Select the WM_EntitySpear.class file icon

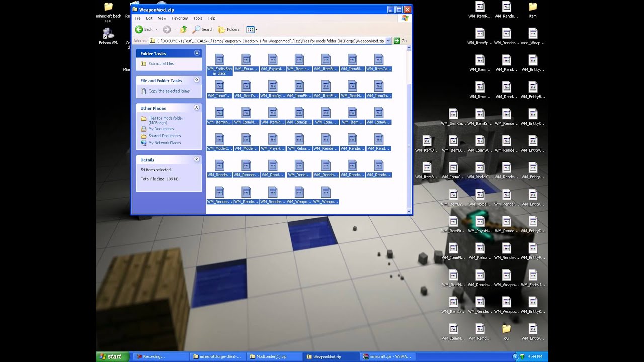tap(219, 59)
